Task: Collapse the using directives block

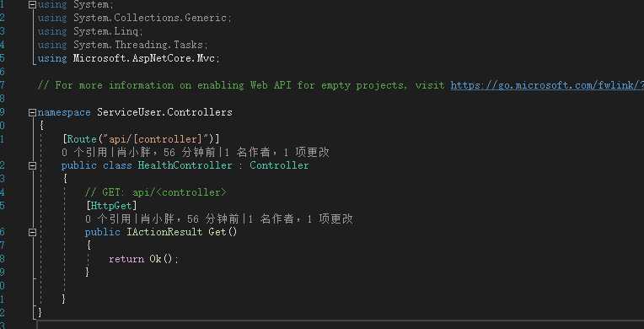Action: pos(32,4)
